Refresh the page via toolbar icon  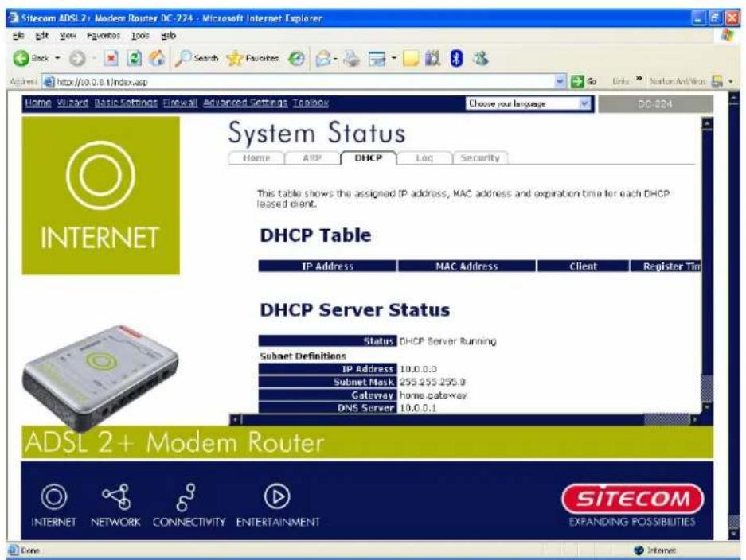(x=135, y=59)
